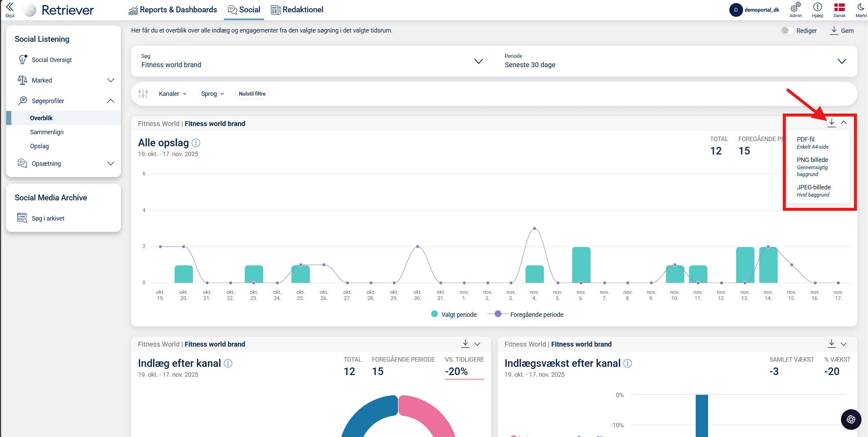The height and width of the screenshot is (437, 868).
Task: Toggle the Rediger switch
Action: tap(787, 30)
